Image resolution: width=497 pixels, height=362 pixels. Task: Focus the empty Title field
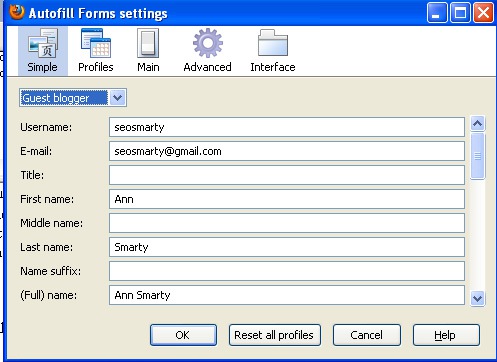coord(287,175)
